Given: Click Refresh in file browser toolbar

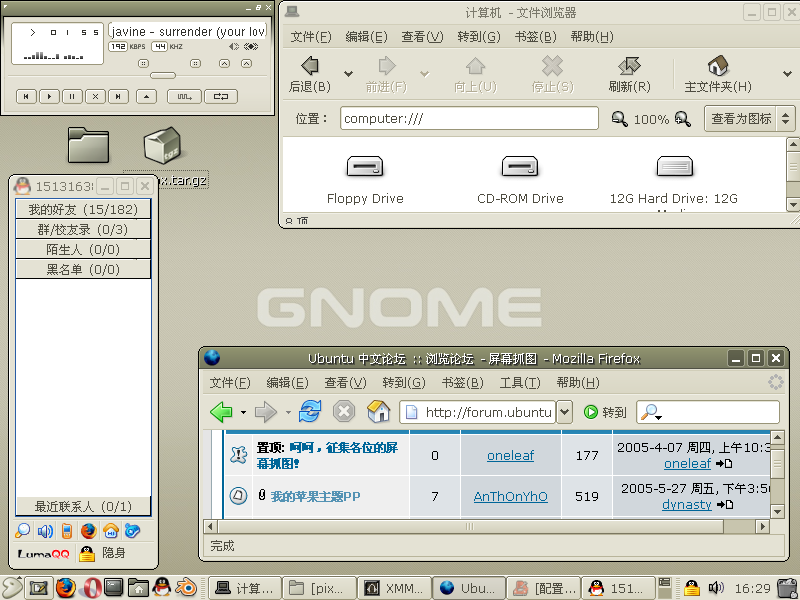Looking at the screenshot, I should point(629,74).
